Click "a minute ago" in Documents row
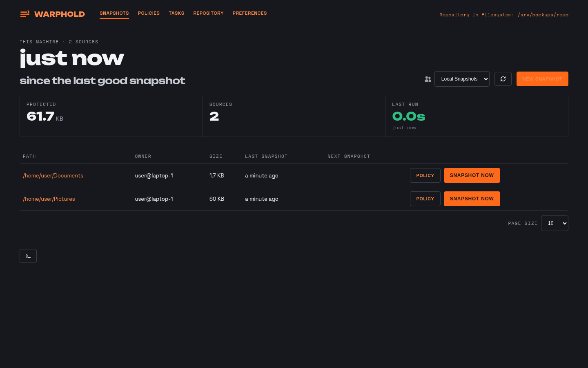The image size is (588, 368). [x=262, y=175]
